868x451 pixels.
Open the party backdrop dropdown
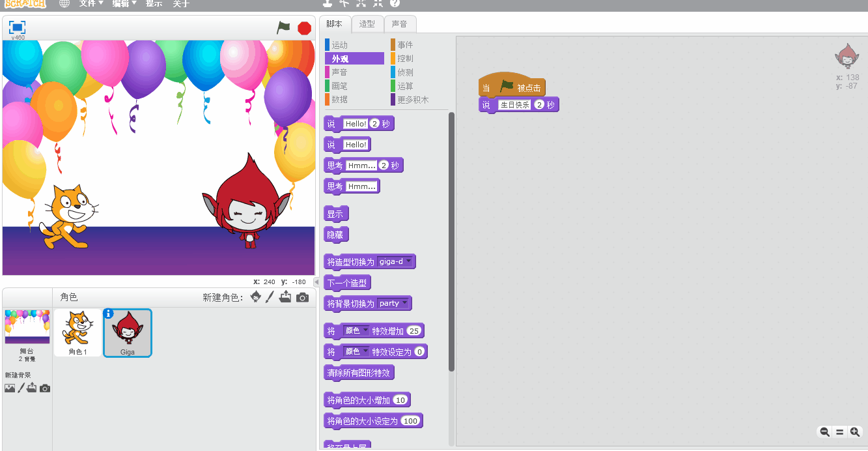(393, 303)
